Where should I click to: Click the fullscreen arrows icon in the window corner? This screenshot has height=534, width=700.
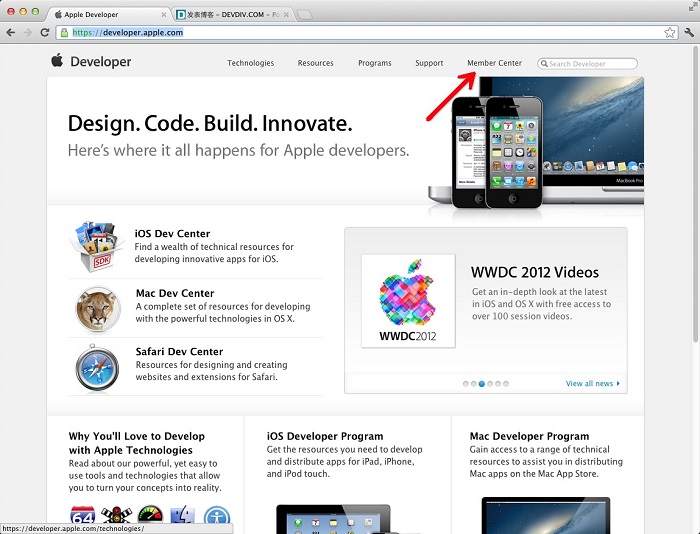pyautogui.click(x=693, y=7)
